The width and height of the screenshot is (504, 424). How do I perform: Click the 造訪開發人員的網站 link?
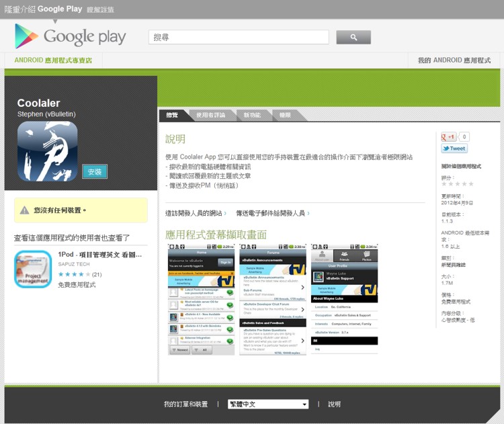(194, 213)
